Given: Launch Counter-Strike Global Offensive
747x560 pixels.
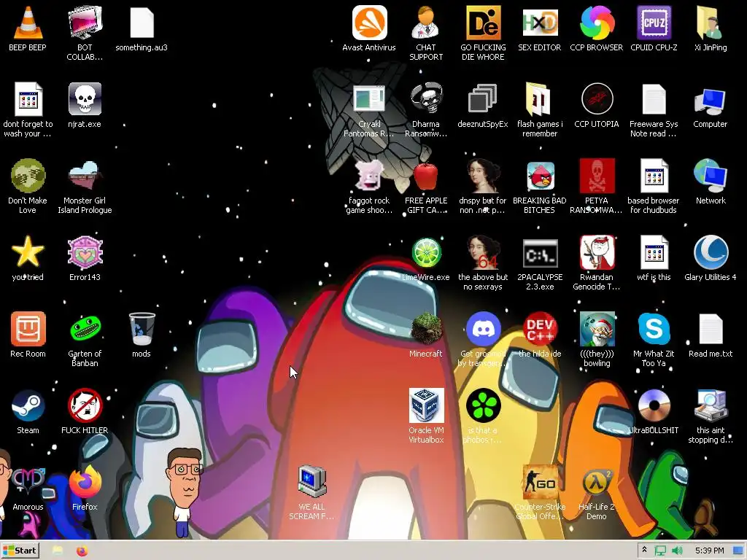Looking at the screenshot, I should (540, 482).
